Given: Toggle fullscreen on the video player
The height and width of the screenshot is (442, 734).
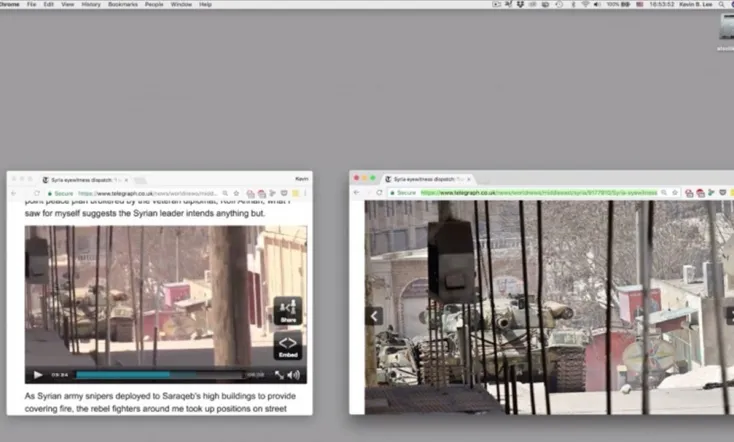Looking at the screenshot, I should click(x=279, y=375).
